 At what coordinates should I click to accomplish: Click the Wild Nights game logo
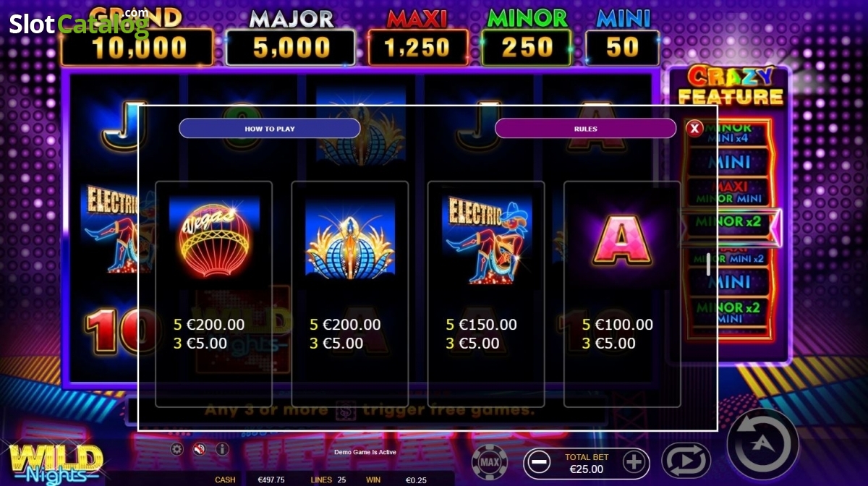(x=55, y=463)
